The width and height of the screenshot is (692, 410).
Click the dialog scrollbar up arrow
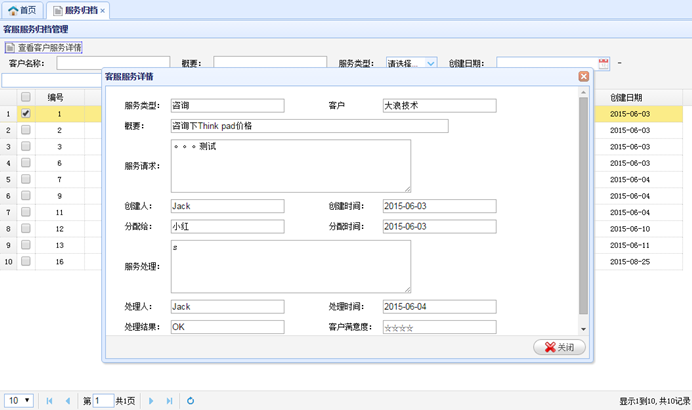pyautogui.click(x=583, y=92)
